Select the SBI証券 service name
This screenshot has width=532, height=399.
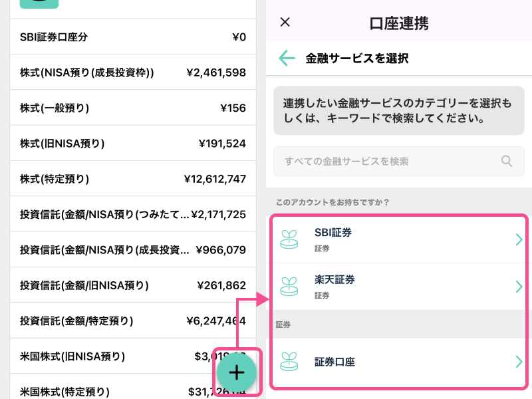click(x=333, y=233)
